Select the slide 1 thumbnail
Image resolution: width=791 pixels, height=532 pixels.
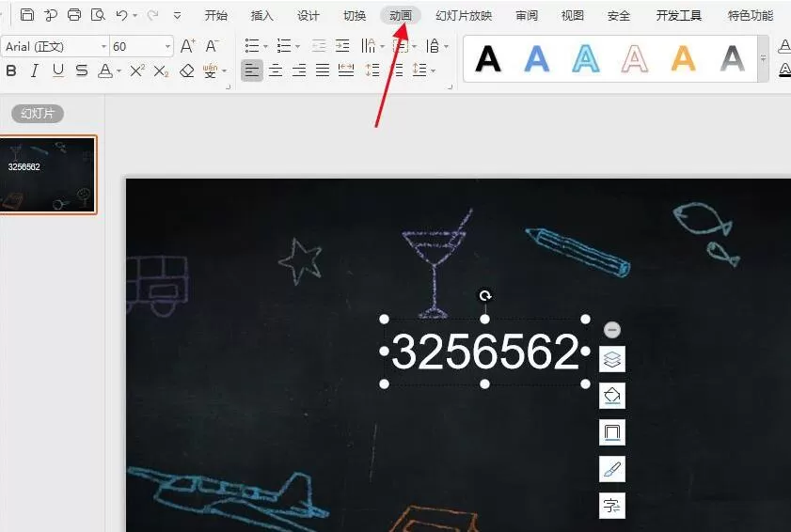(47, 175)
